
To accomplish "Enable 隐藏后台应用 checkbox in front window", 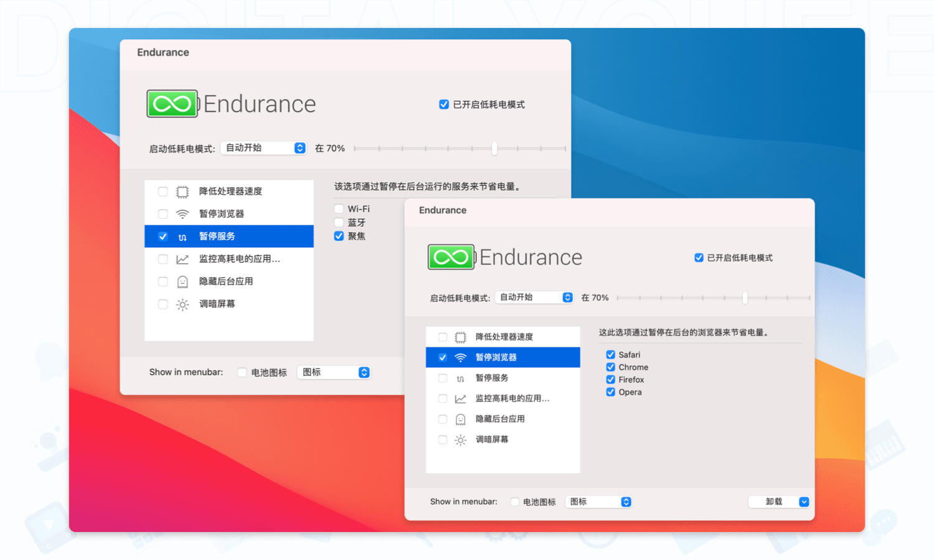I will coord(442,419).
